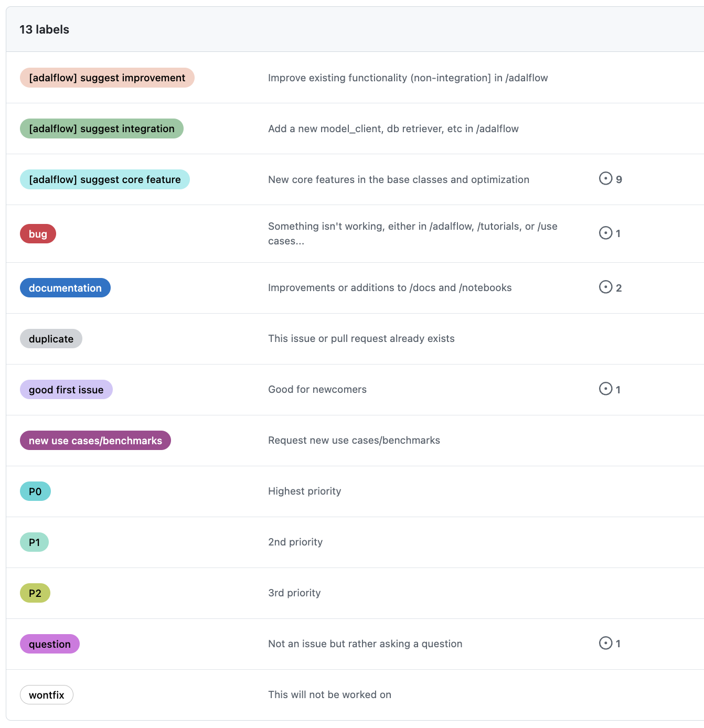Click open issues icon in documentation row
This screenshot has height=728, width=704.
coord(605,287)
